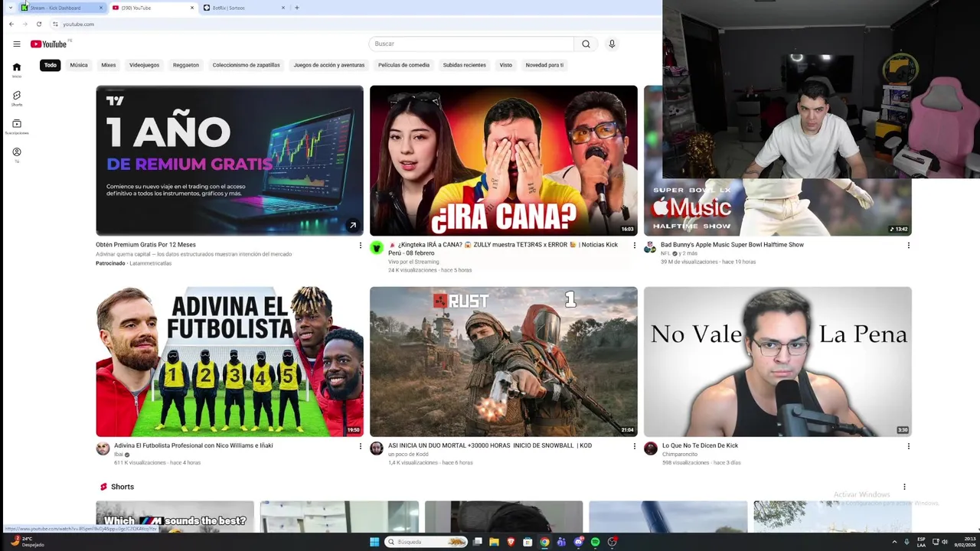Image resolution: width=980 pixels, height=551 pixels.
Task: Open the Windows Start menu
Action: click(x=374, y=542)
